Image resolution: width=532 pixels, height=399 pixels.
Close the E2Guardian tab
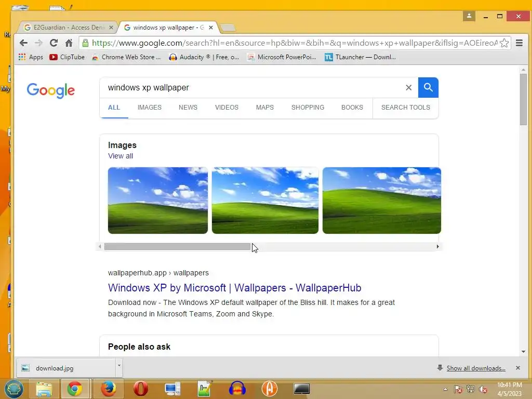(111, 28)
